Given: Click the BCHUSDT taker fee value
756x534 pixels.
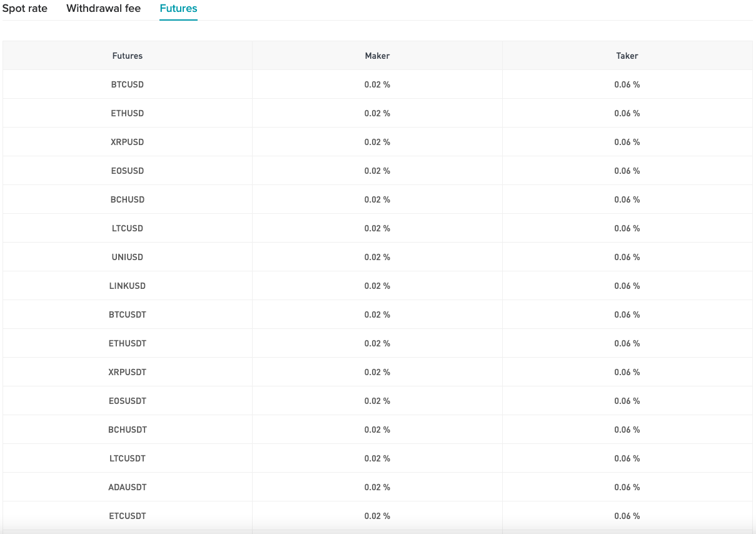Looking at the screenshot, I should click(x=627, y=430).
